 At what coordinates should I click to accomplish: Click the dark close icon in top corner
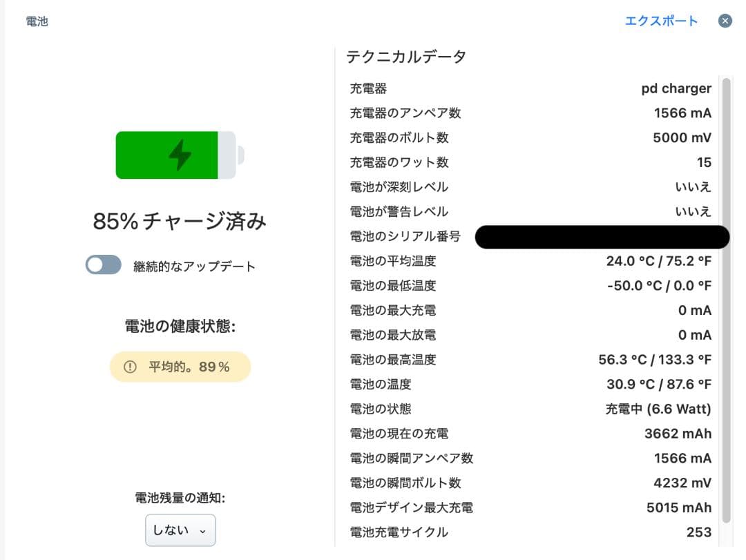coord(725,20)
